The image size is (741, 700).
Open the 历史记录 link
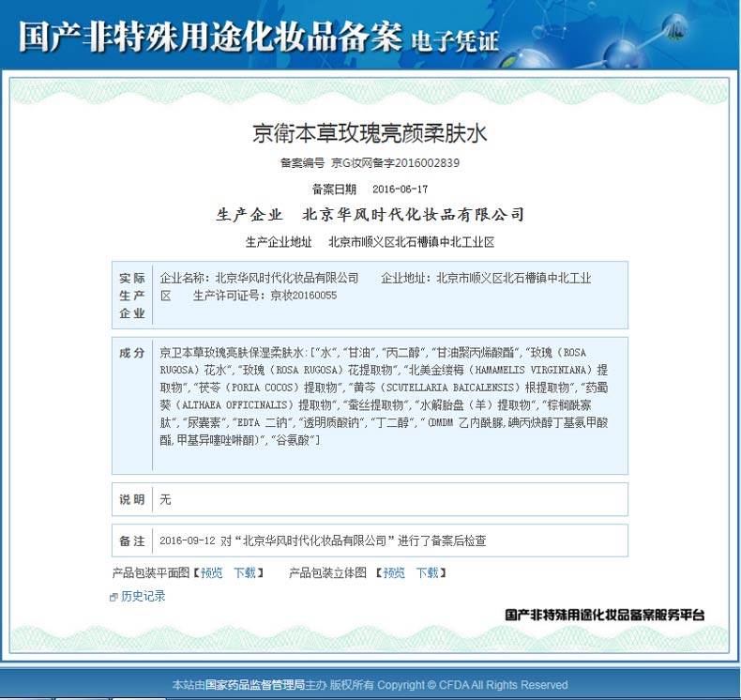(144, 596)
